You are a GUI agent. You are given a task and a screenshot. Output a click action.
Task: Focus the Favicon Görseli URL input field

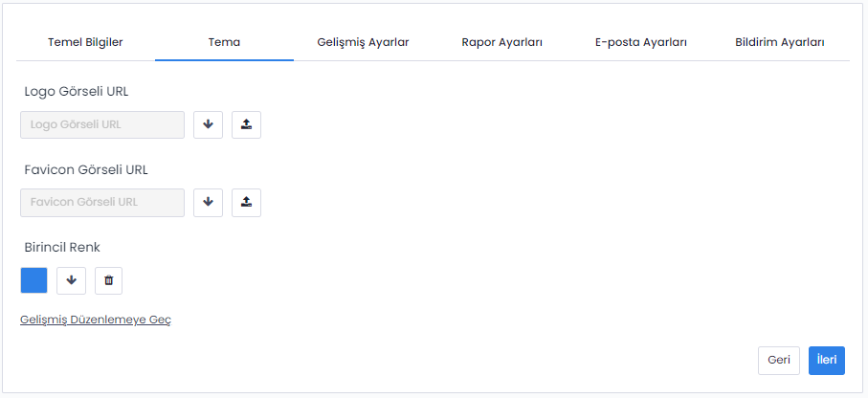click(x=102, y=202)
